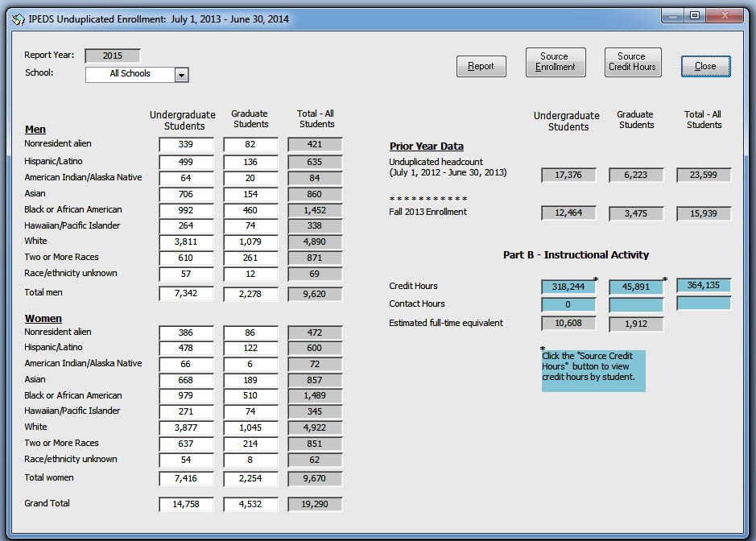Click the empty graduate Contact Hours field
Image resolution: width=756 pixels, height=541 pixels.
click(x=636, y=305)
